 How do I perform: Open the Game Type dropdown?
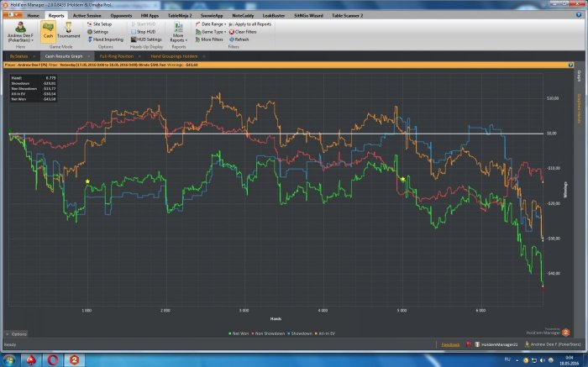(208, 32)
